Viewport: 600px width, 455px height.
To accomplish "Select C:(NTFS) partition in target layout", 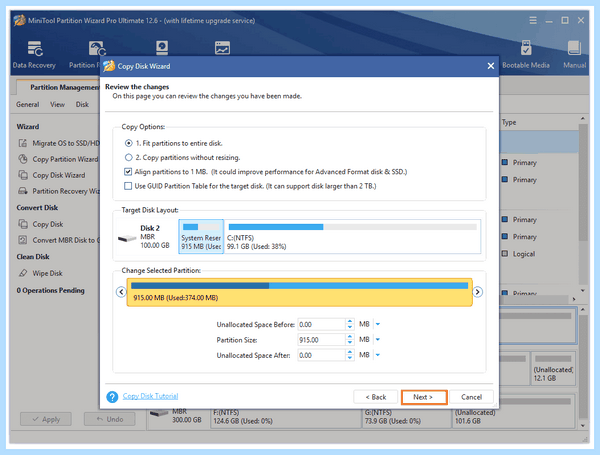I will (353, 236).
